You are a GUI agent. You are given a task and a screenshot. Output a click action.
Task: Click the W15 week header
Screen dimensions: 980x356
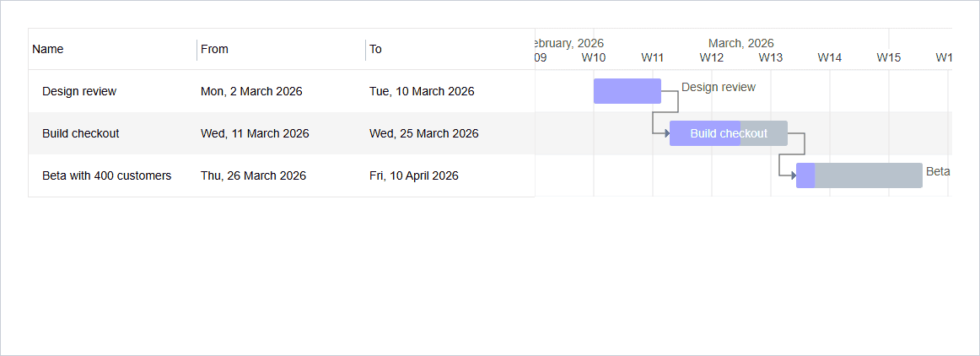[889, 57]
